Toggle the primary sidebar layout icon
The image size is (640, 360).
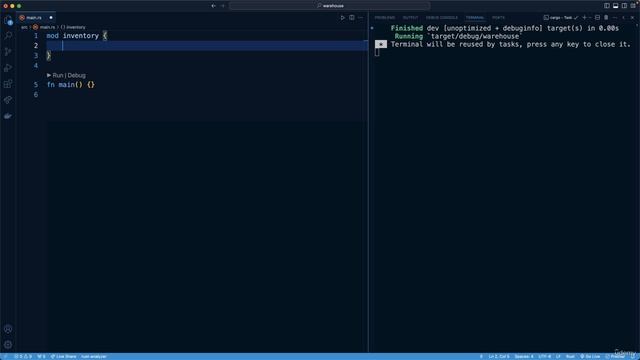(607, 6)
